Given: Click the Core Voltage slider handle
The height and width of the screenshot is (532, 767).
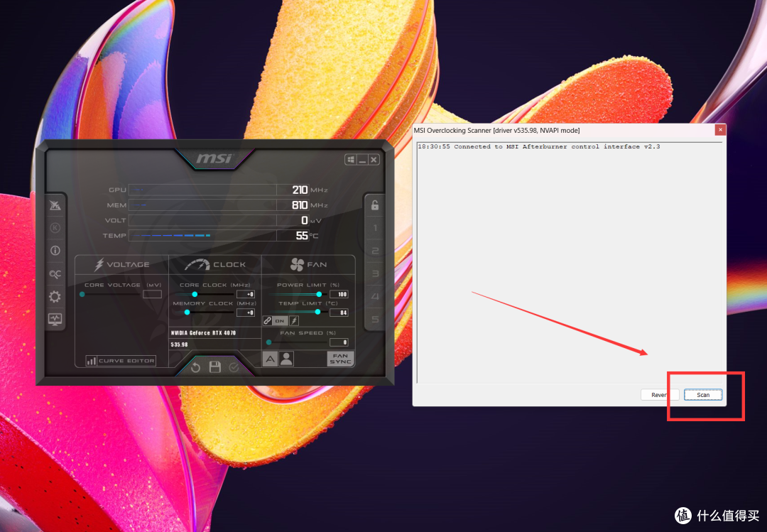Looking at the screenshot, I should 82,294.
